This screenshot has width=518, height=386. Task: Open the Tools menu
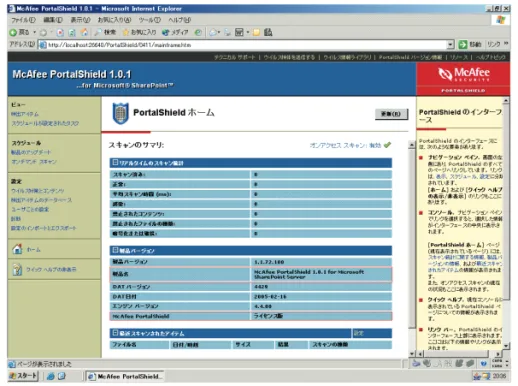[x=150, y=20]
